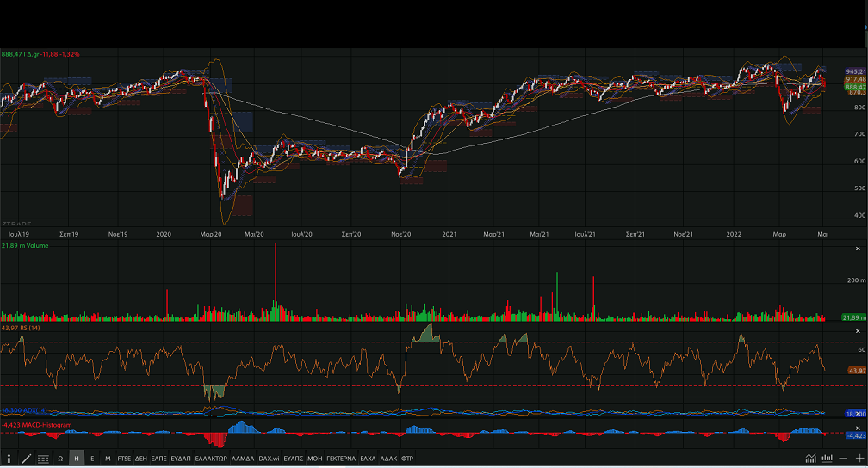This screenshot has height=468, width=868.
Task: Click the -4,423 MACD-Histogram label
Action: pos(36,425)
